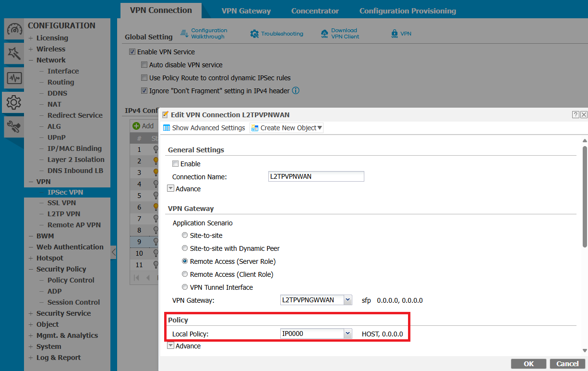
Task: Select Remote Access (Client Role) option
Action: (185, 274)
